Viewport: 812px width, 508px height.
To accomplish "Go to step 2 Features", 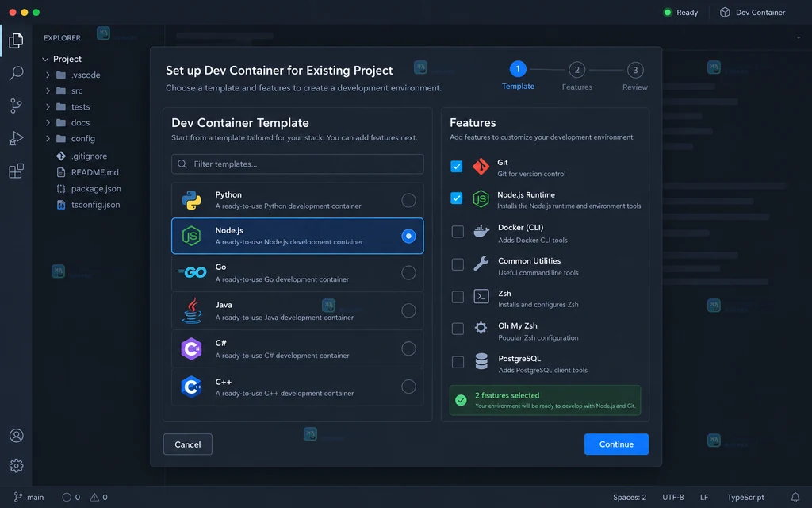I will point(577,77).
